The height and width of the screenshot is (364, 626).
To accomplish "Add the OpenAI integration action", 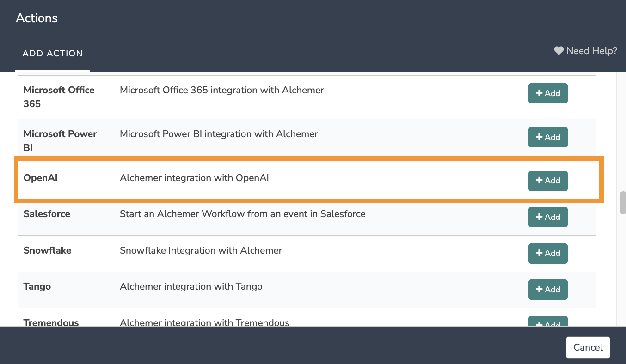I will [x=548, y=181].
